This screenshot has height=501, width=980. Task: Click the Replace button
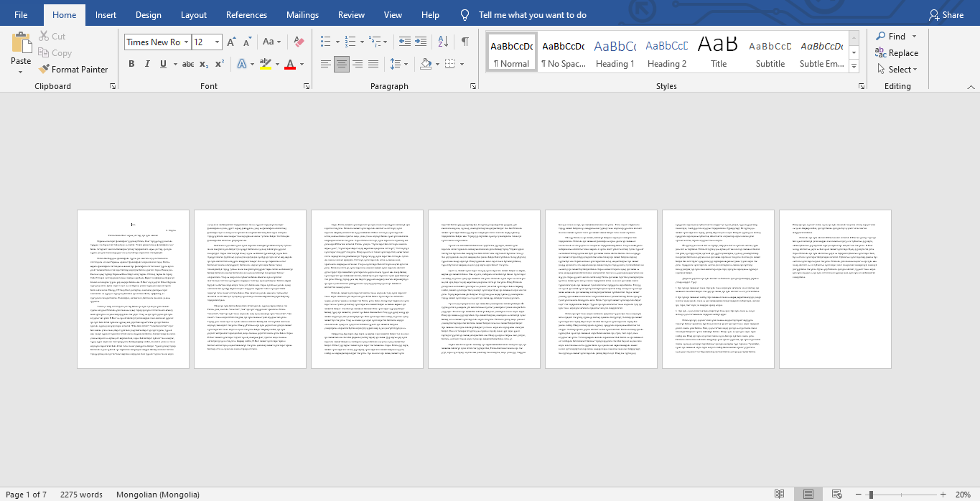click(897, 52)
